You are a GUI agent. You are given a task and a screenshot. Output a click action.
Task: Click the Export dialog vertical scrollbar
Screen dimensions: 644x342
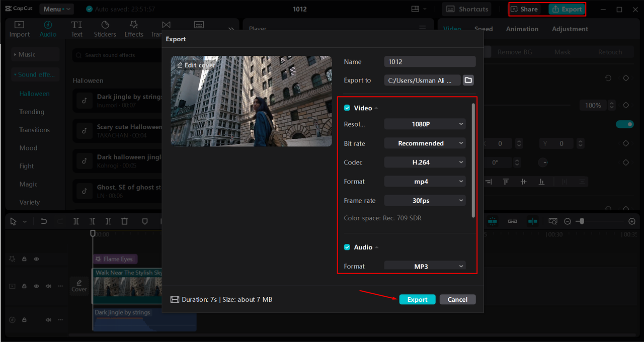(473, 160)
